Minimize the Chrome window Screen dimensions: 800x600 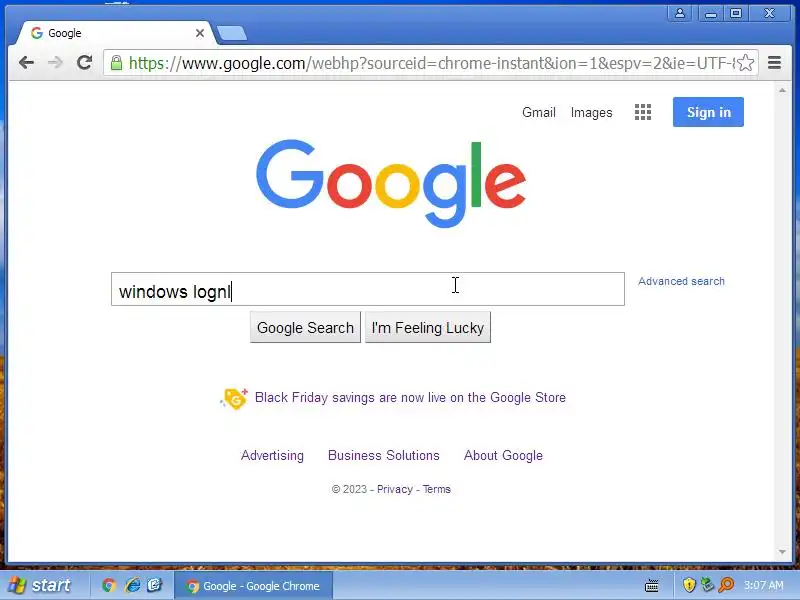[711, 13]
